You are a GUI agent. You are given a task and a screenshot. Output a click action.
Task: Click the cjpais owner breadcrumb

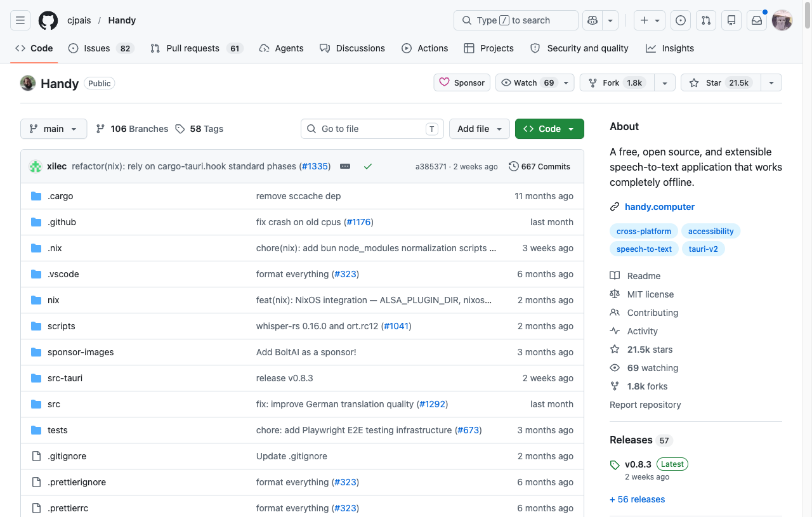pos(79,20)
